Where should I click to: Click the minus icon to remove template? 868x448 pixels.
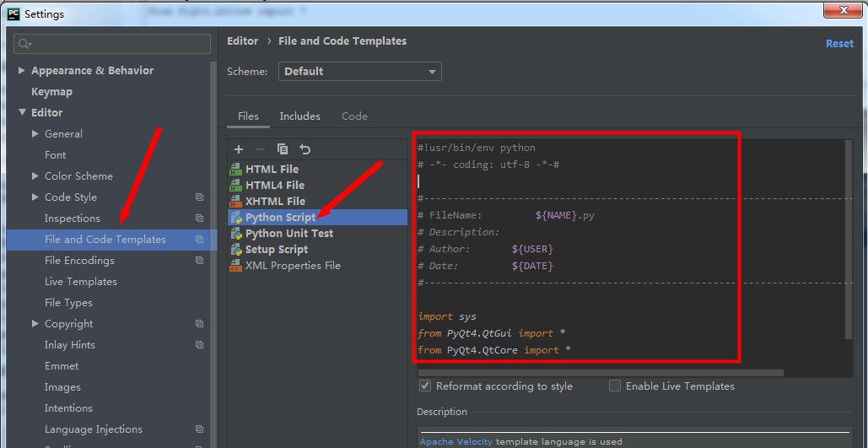261,149
